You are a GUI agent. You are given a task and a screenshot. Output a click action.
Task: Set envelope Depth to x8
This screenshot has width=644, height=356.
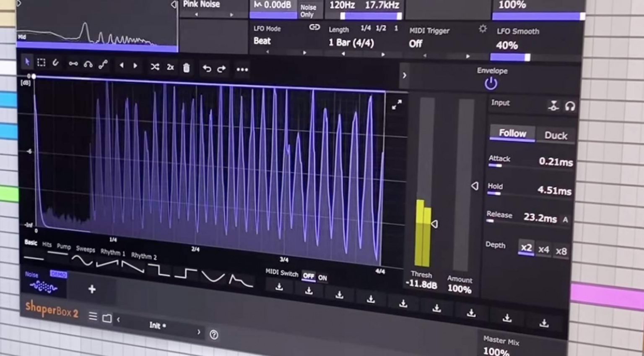[561, 251]
